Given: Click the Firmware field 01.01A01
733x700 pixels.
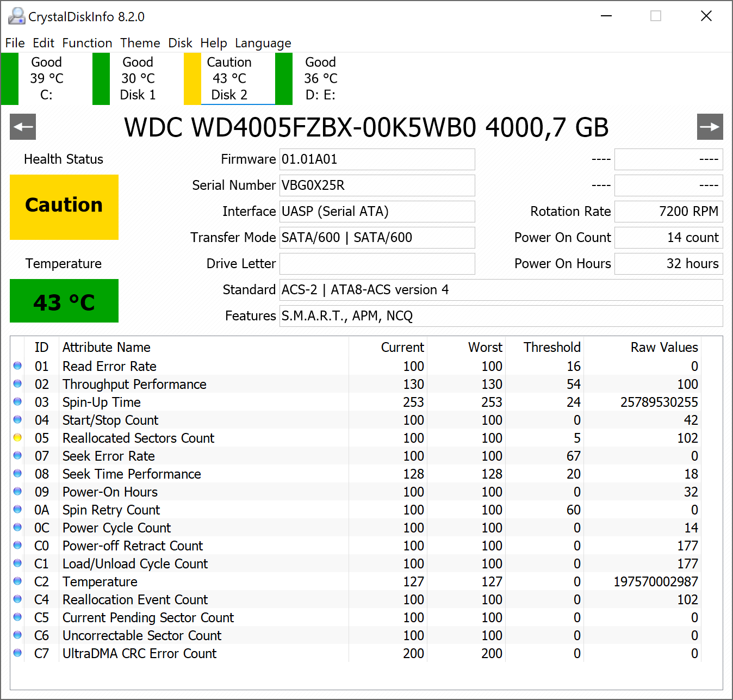Looking at the screenshot, I should click(377, 159).
